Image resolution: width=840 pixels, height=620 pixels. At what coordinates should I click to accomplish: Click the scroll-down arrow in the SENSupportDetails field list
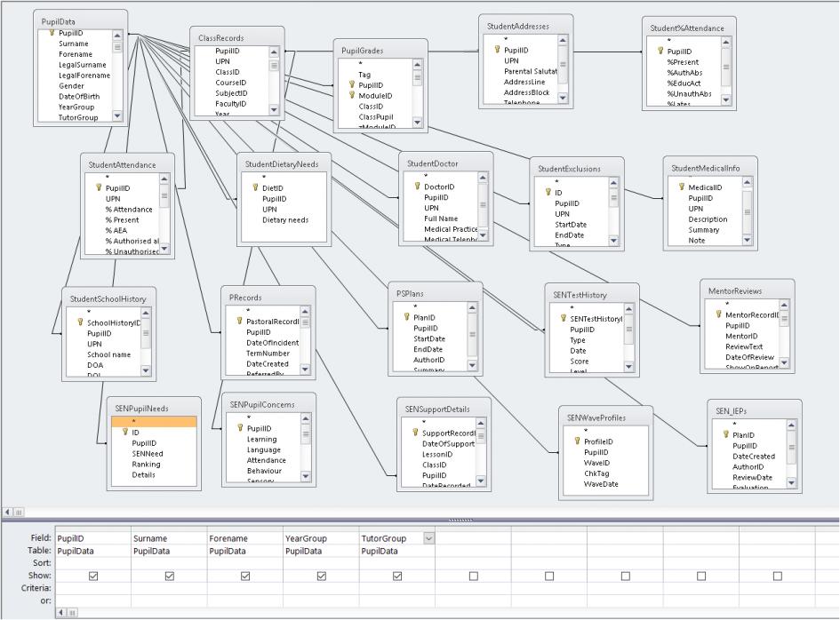coord(481,481)
